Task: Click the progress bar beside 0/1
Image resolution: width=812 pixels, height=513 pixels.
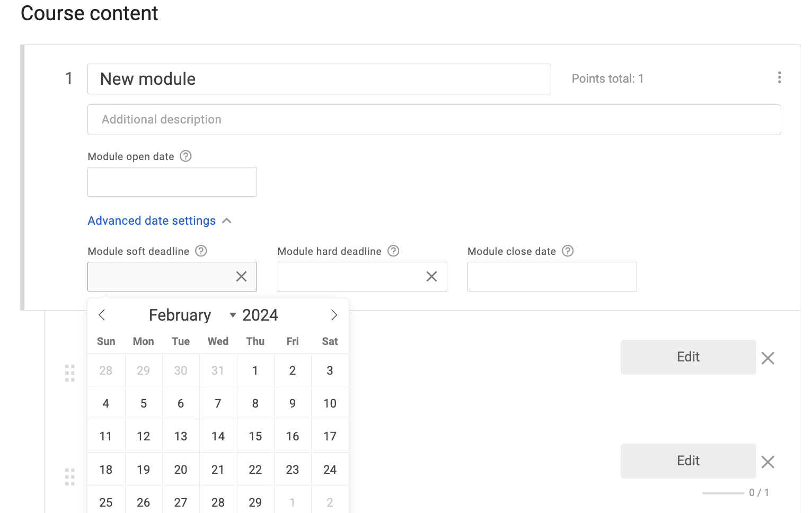Action: pyautogui.click(x=725, y=492)
